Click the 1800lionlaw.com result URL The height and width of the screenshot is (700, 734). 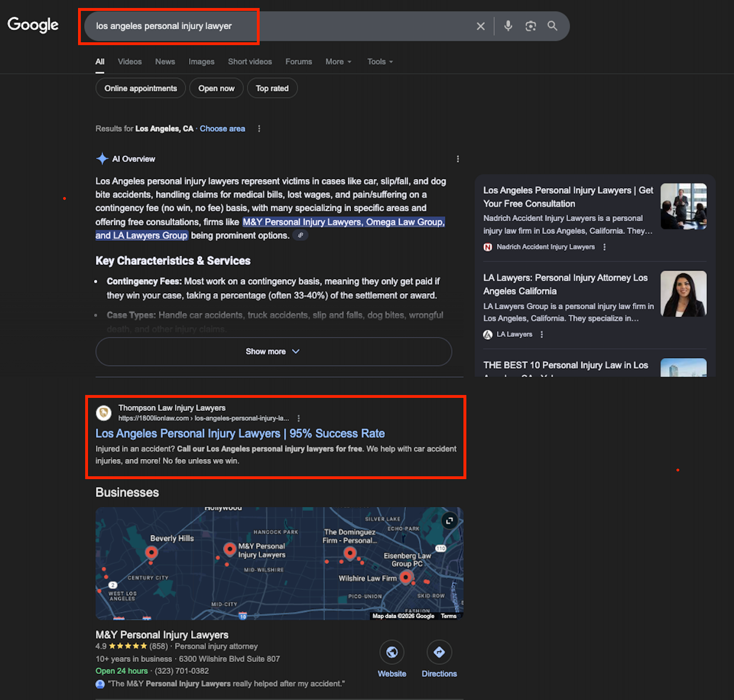click(x=204, y=418)
